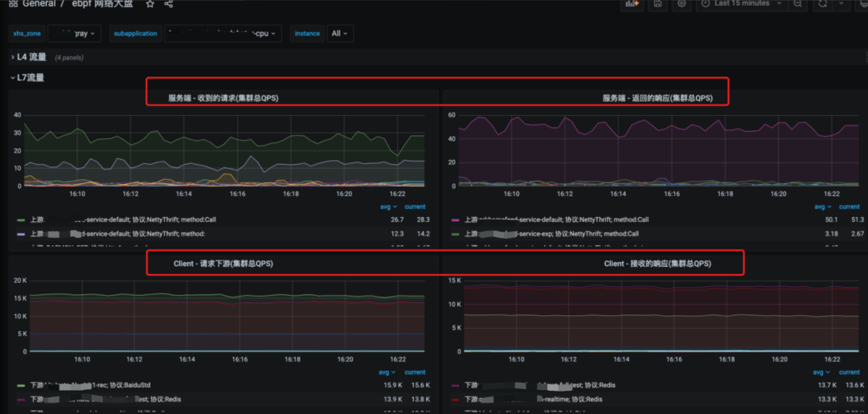The width and height of the screenshot is (868, 414).
Task: Click the ebpf 网络大盘 dashboard title
Action: pyautogui.click(x=102, y=4)
